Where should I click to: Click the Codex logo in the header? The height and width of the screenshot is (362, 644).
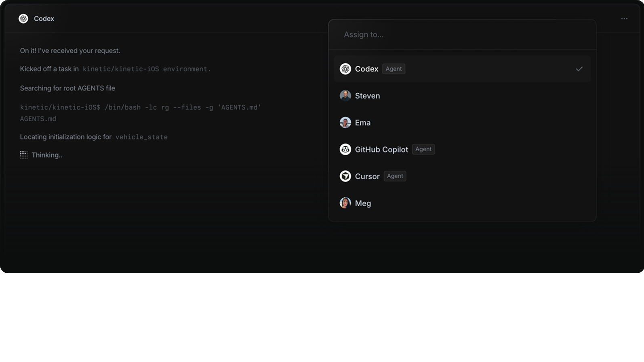pos(23,19)
